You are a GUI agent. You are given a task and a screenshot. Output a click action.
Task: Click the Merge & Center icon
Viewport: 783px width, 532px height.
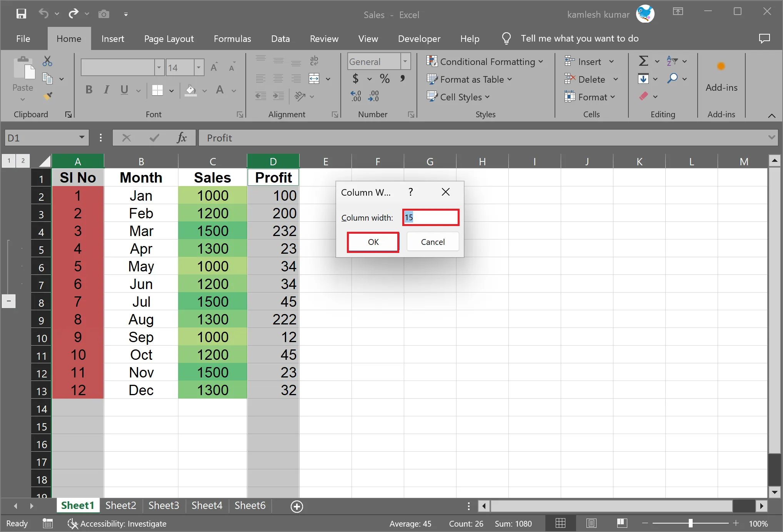pyautogui.click(x=313, y=78)
